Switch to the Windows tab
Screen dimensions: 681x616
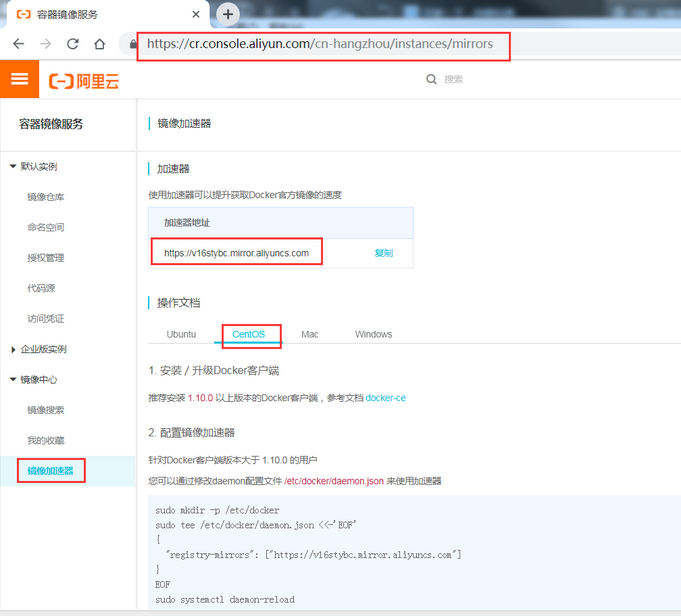pyautogui.click(x=374, y=334)
